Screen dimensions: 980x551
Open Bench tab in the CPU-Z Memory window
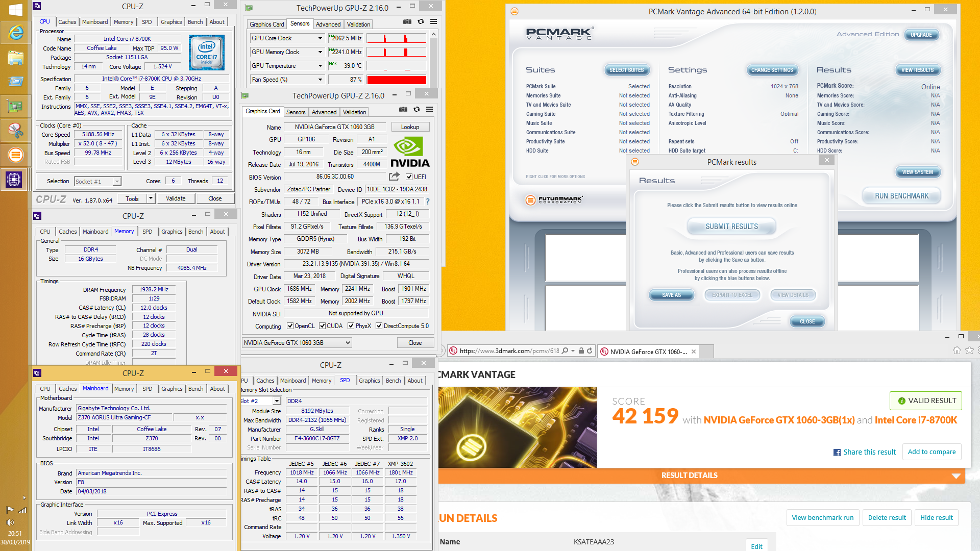(195, 232)
